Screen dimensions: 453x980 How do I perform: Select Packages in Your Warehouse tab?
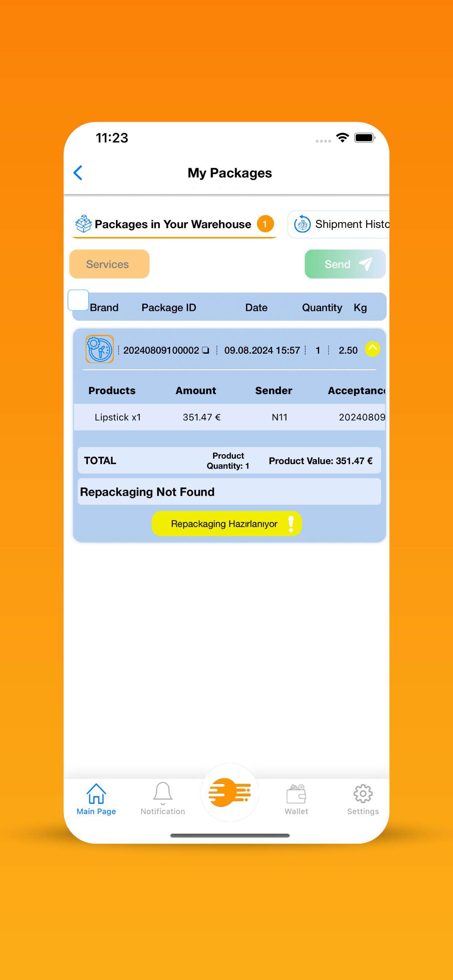(x=174, y=225)
